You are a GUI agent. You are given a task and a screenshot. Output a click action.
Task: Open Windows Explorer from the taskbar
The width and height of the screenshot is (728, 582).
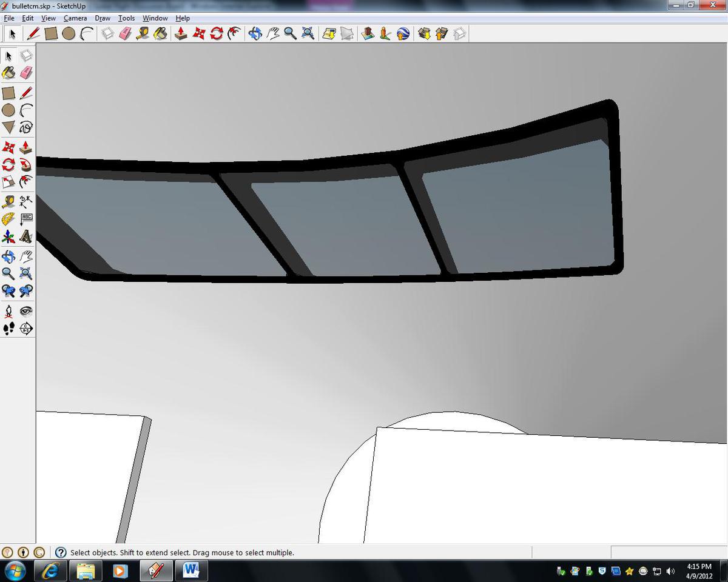click(x=86, y=570)
